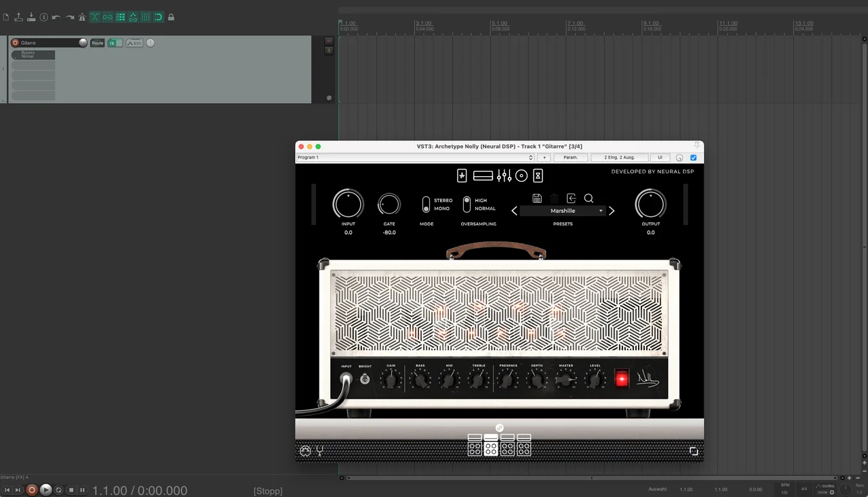The width and height of the screenshot is (868, 497).
Task: Go to next preset with right chevron
Action: [612, 211]
